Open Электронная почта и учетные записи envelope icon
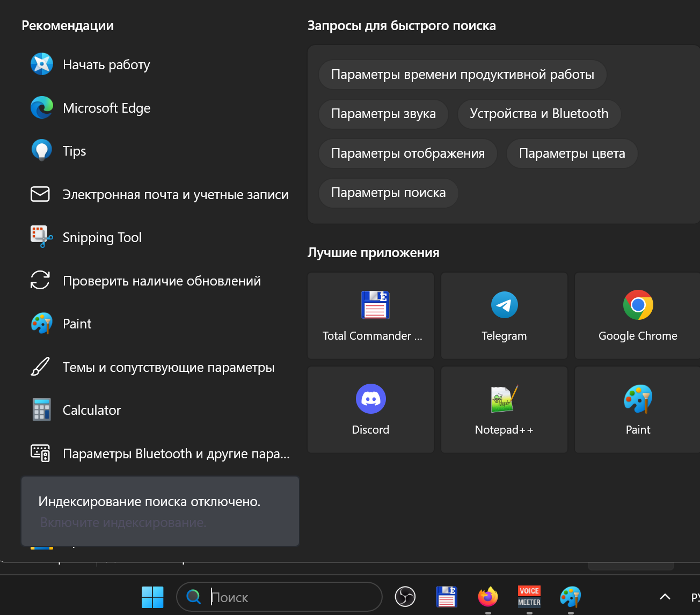Viewport: 700px width, 615px height. (40, 194)
